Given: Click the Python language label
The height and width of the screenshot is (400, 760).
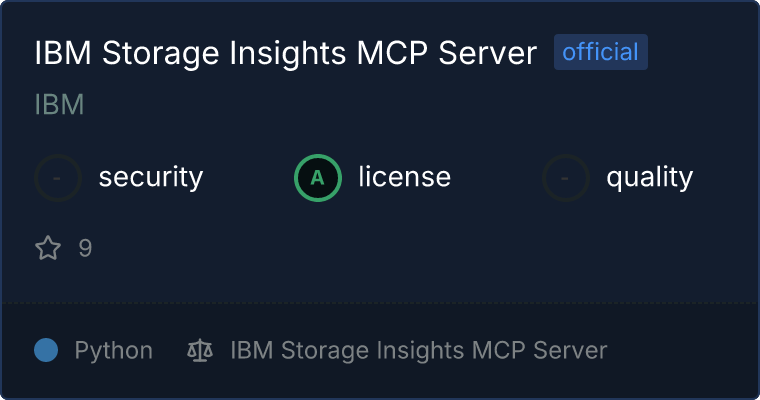Looking at the screenshot, I should click(113, 350).
